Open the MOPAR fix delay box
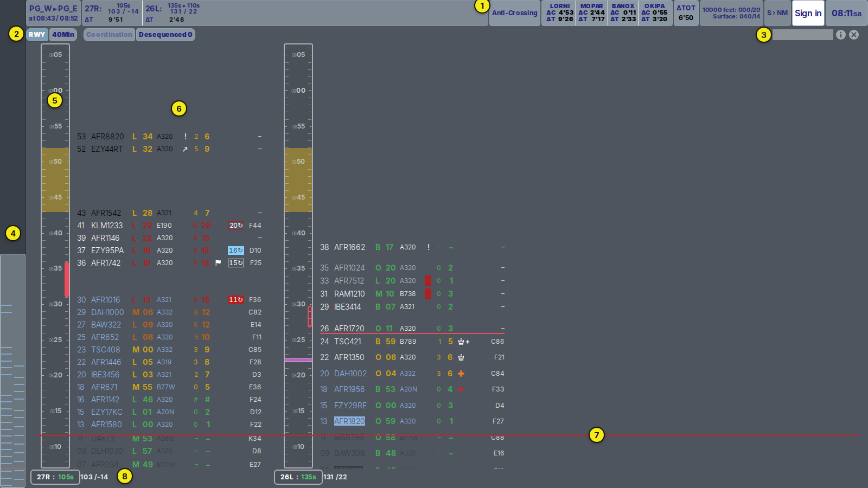 tap(591, 13)
